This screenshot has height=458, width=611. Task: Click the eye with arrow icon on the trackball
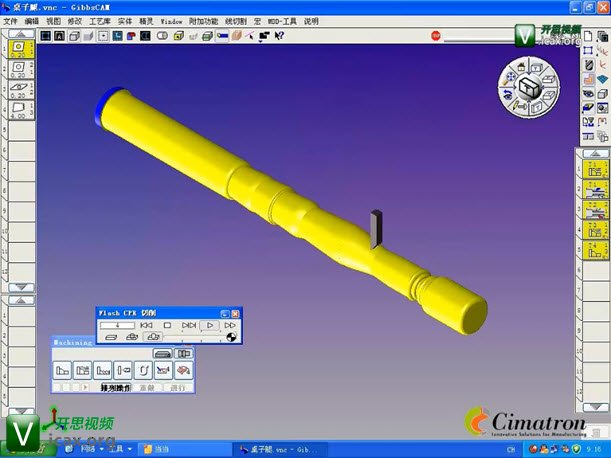click(507, 94)
